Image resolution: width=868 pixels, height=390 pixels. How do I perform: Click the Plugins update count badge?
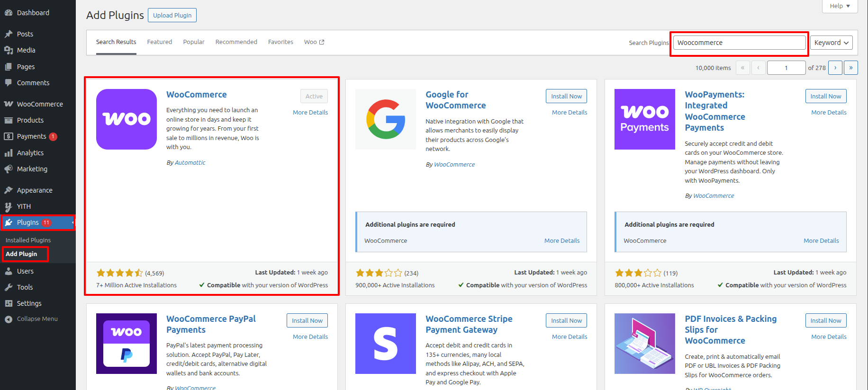coord(46,222)
